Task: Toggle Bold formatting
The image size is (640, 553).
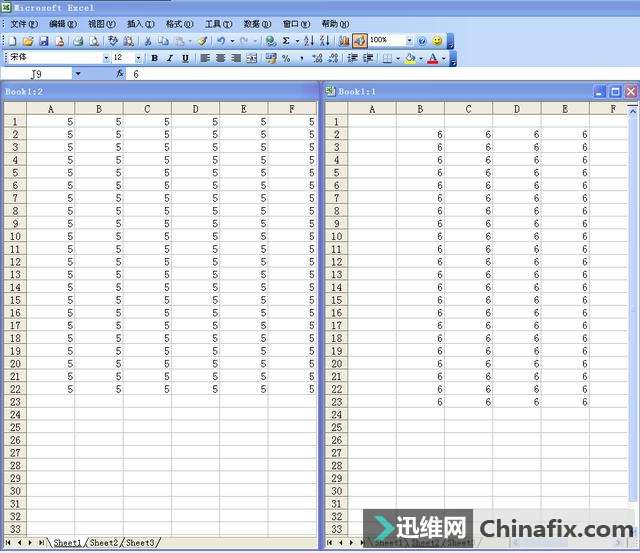Action: point(154,58)
